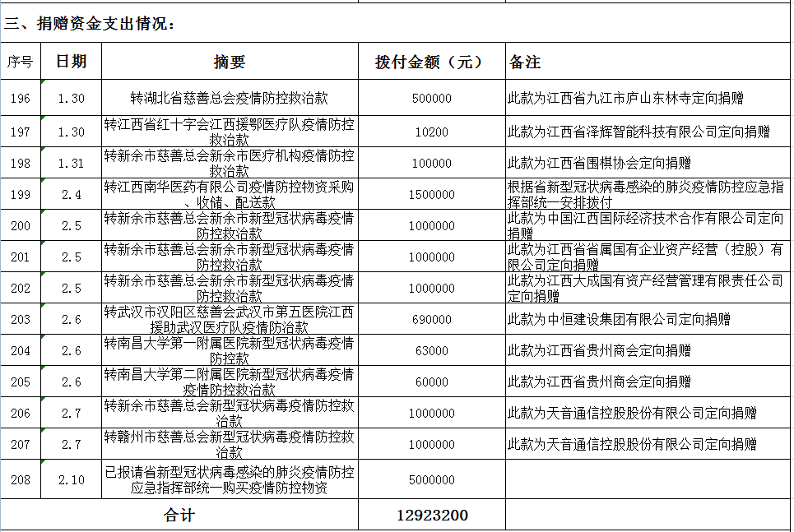Click amount cell 100000
794x532 pixels.
click(431, 164)
